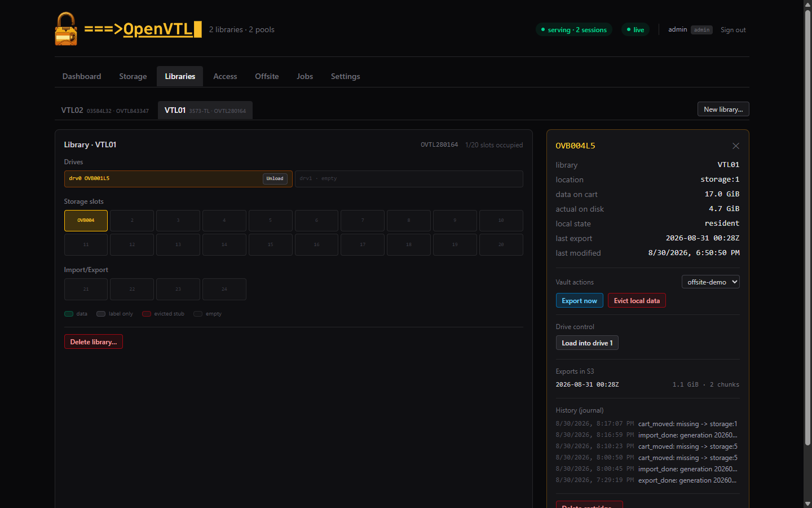Screen dimensions: 812x508
Task: Select empty storage slot 5
Action: (x=270, y=221)
